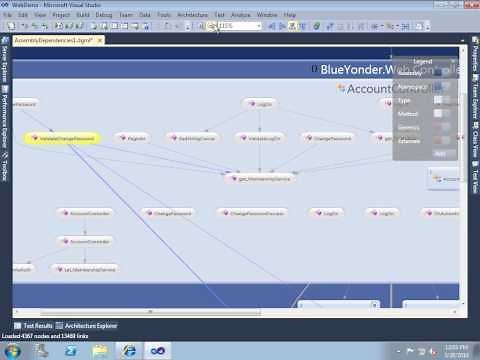The width and height of the screenshot is (480, 360).
Task: Select the ChangePassword node beside ValidateLogOn
Action: point(329,138)
